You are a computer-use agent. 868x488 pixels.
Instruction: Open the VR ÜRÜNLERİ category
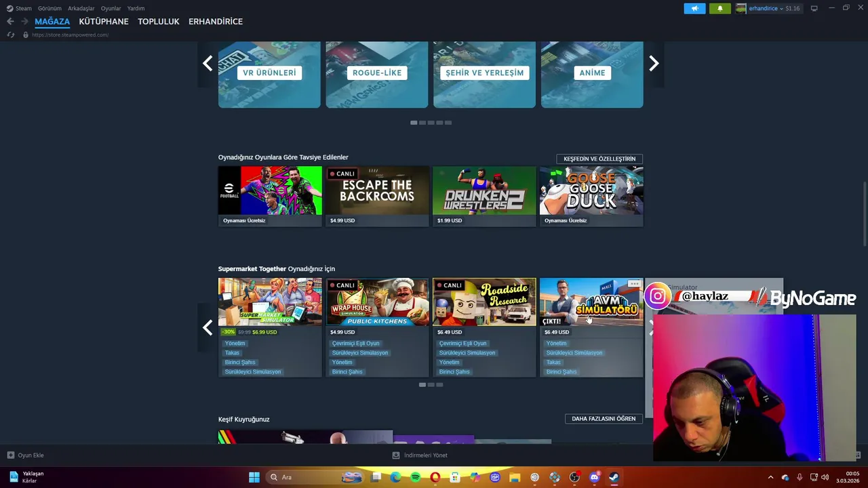click(x=269, y=73)
